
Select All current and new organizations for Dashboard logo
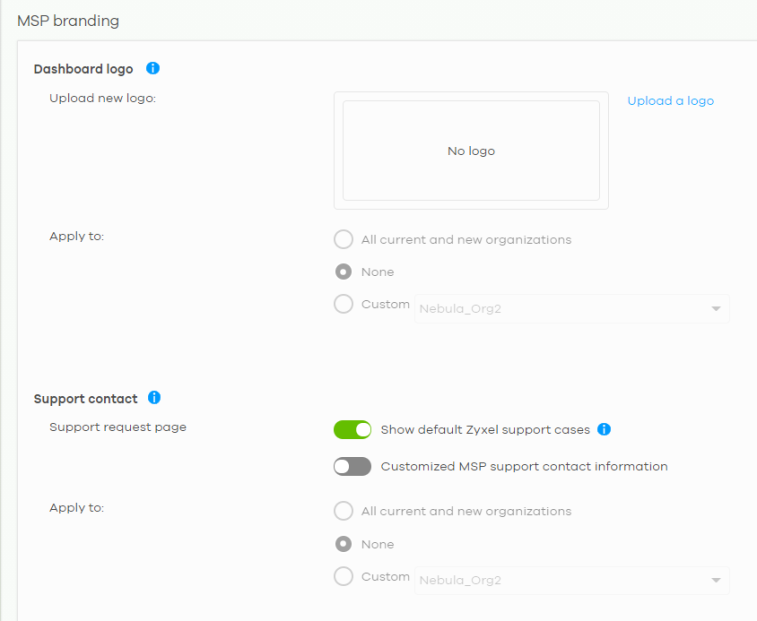coord(344,240)
